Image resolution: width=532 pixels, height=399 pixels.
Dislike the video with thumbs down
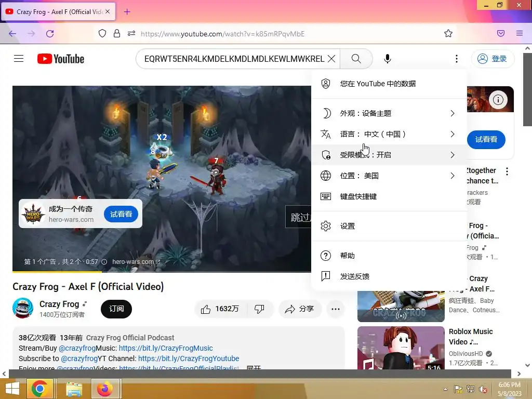pos(260,309)
